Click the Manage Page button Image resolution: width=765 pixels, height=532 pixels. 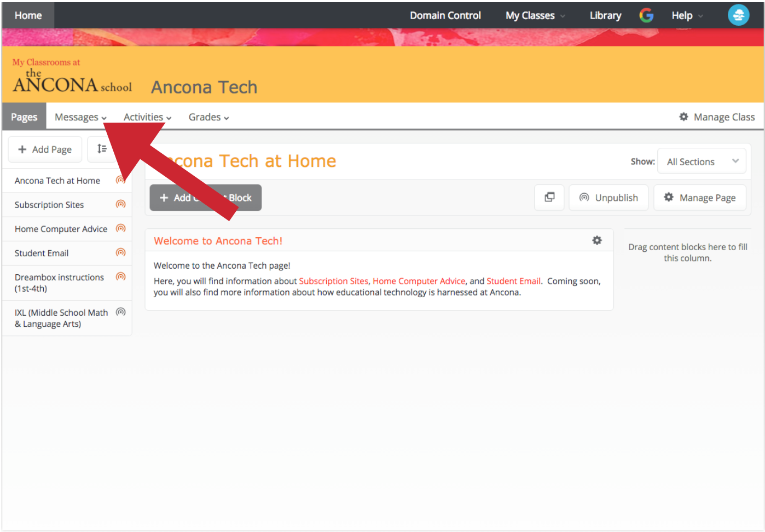(700, 198)
